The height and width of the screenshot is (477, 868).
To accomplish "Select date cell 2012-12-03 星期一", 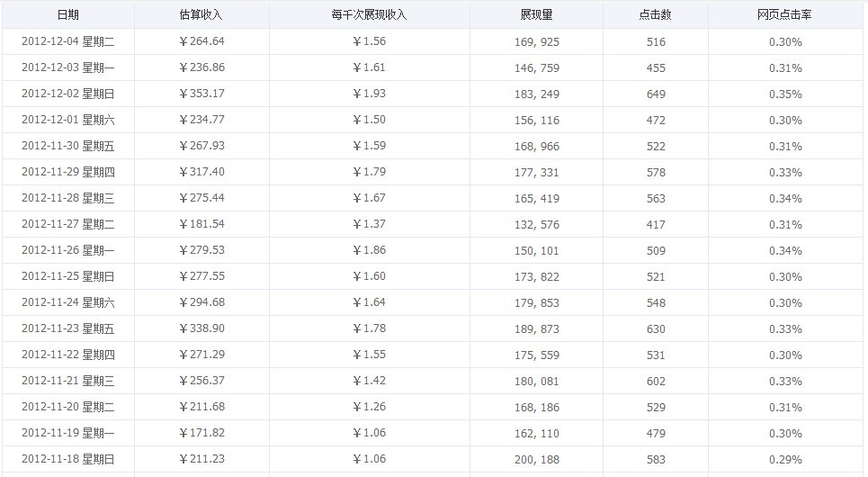I will pyautogui.click(x=68, y=67).
